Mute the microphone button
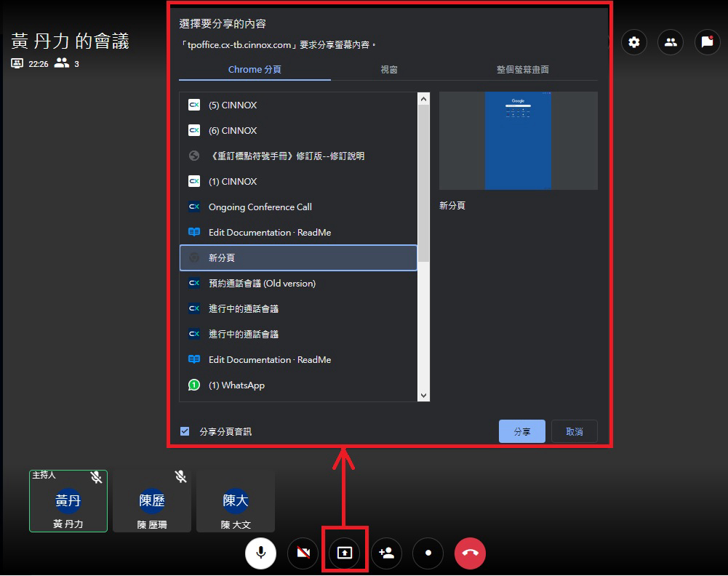The image size is (728, 576). 260,553
